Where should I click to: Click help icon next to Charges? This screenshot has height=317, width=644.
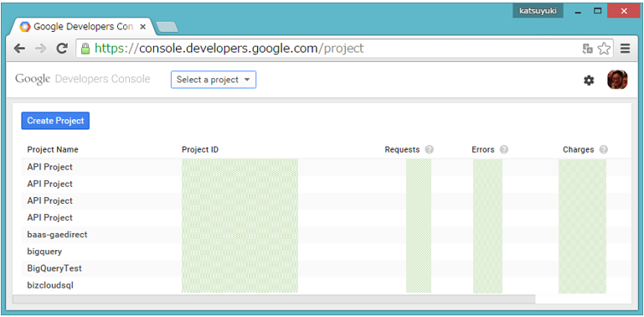[x=603, y=149]
